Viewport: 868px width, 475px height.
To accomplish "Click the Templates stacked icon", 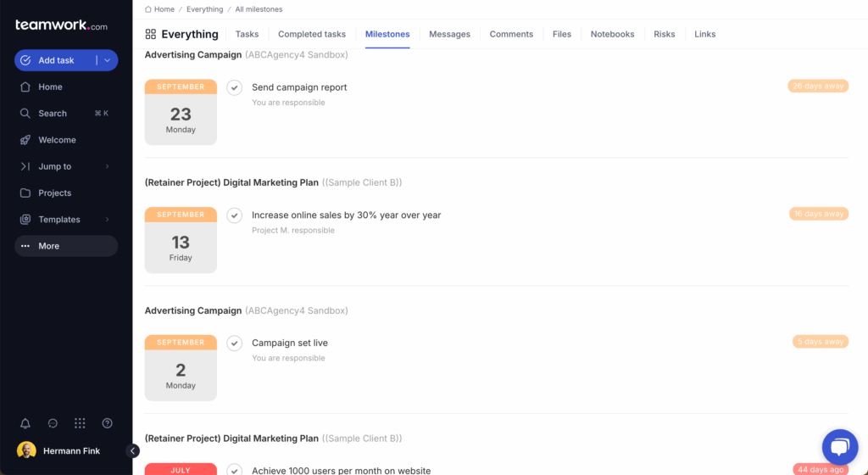I will tap(25, 220).
